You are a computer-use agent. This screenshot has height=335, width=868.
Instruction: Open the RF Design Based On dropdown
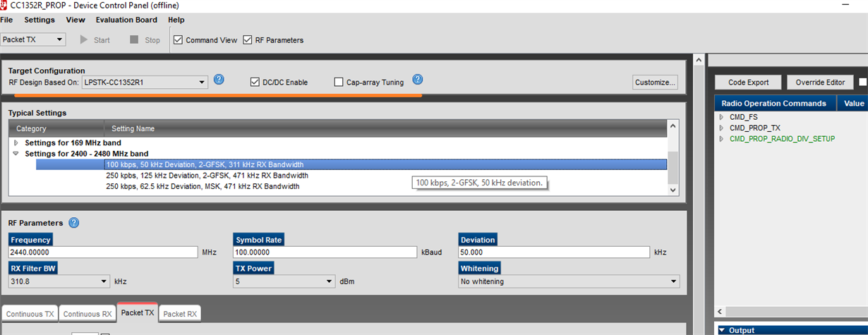[144, 82]
